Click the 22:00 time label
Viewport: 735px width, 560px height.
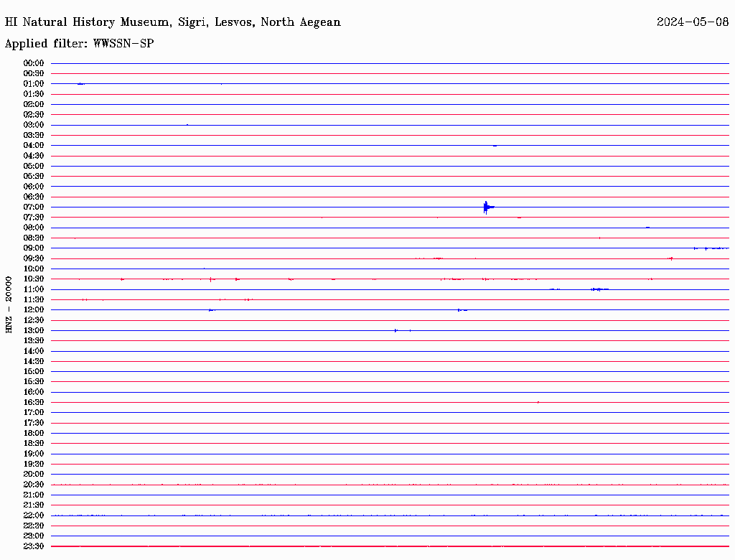[x=34, y=515]
